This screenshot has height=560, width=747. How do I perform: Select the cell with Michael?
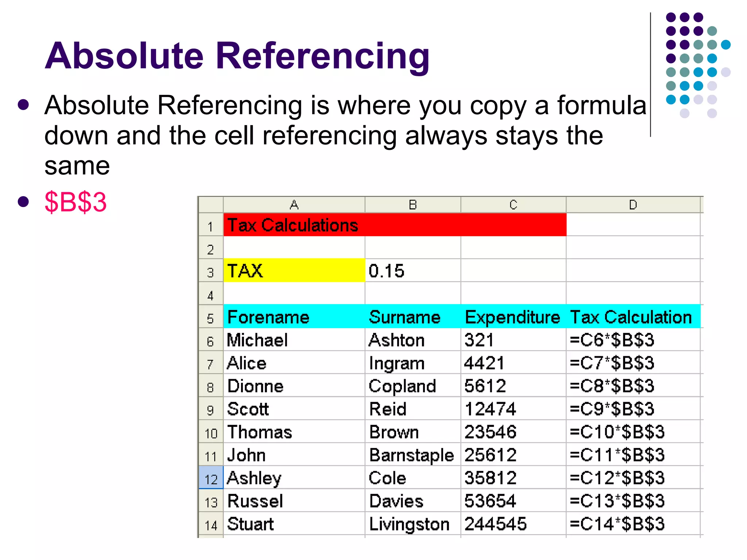click(x=294, y=340)
